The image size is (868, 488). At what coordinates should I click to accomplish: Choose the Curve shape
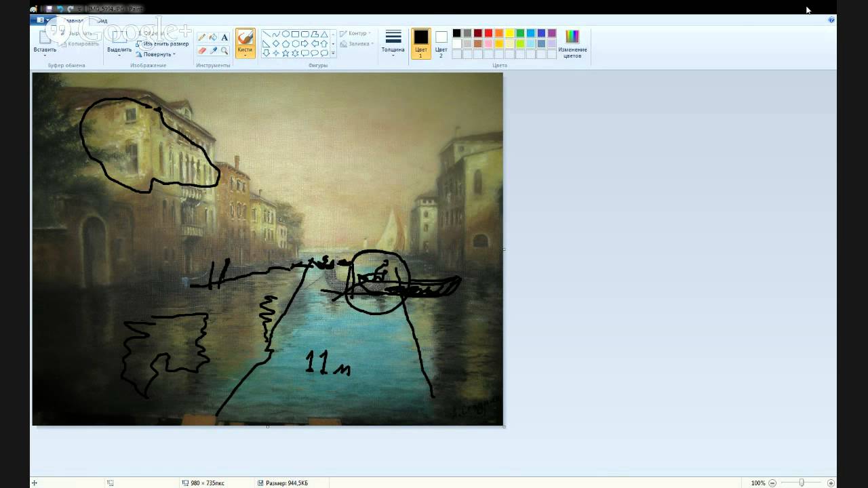pyautogui.click(x=276, y=34)
